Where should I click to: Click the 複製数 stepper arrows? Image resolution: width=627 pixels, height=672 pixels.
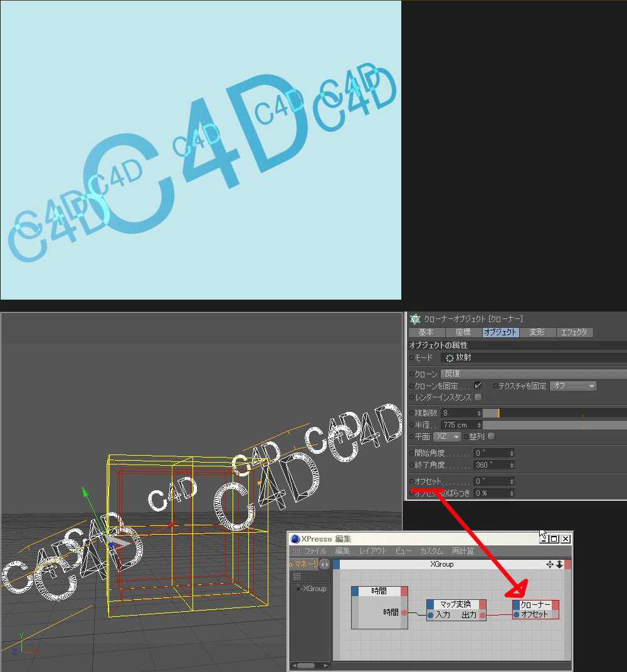pos(479,412)
